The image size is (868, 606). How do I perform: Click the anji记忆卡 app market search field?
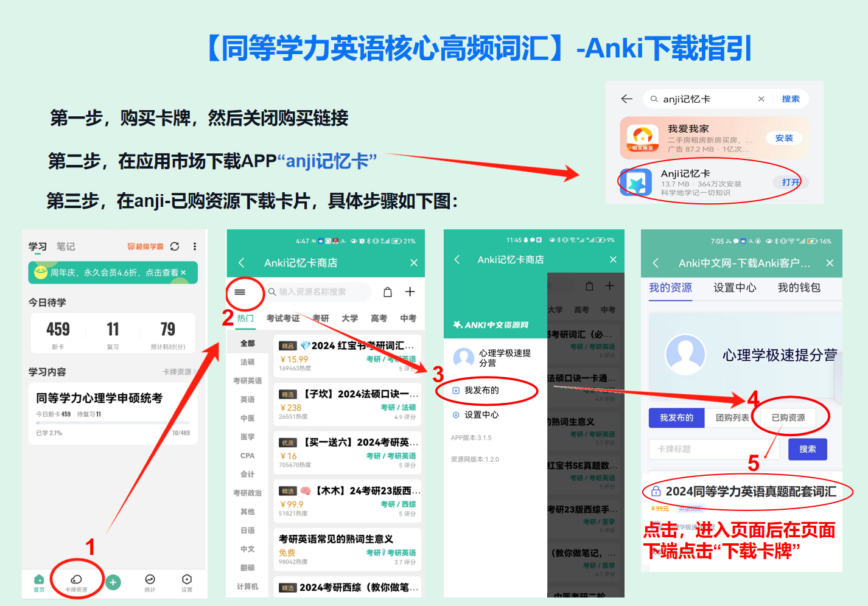click(707, 99)
